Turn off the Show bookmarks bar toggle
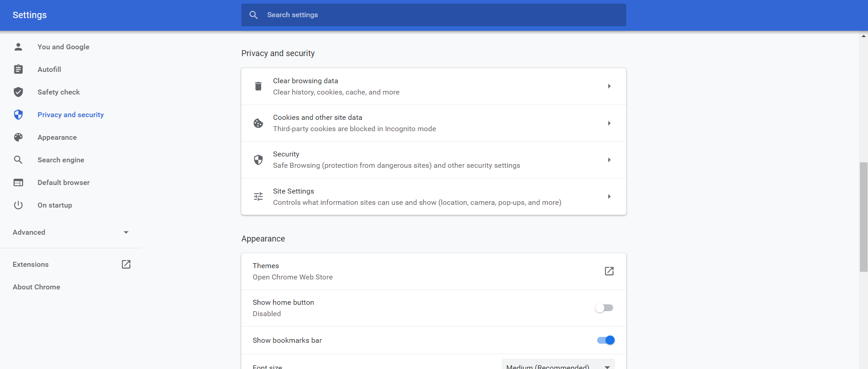 [605, 340]
